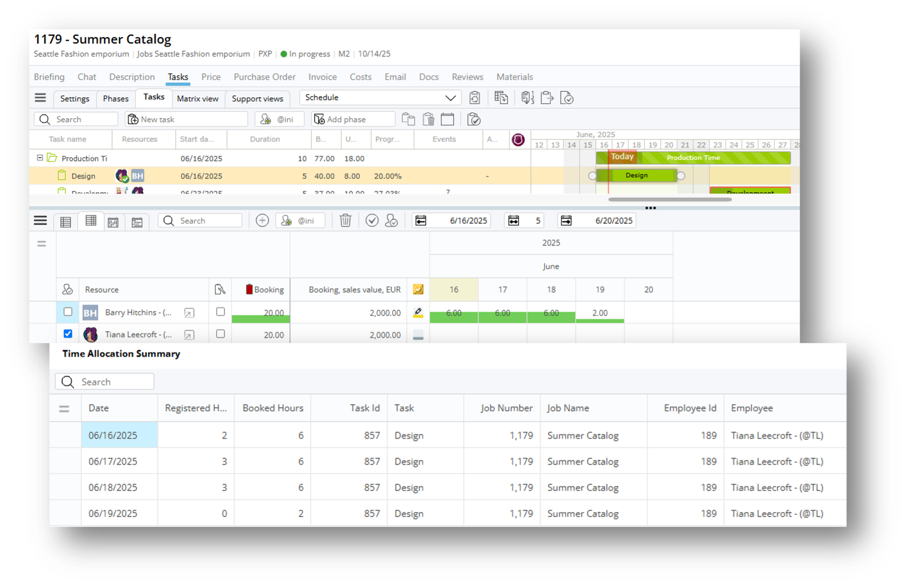Click the purple round icon in column header

point(518,139)
